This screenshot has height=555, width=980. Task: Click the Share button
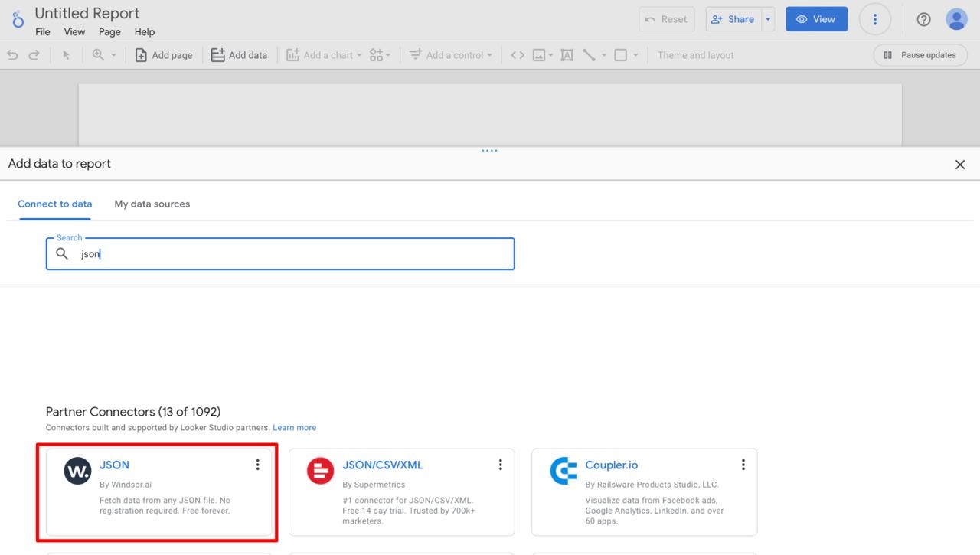[x=733, y=19]
